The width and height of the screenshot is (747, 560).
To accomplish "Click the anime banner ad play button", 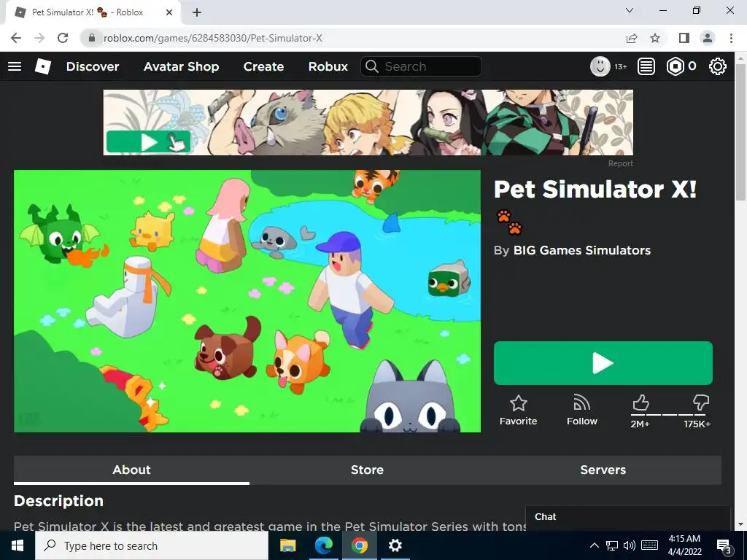I will pos(148,142).
